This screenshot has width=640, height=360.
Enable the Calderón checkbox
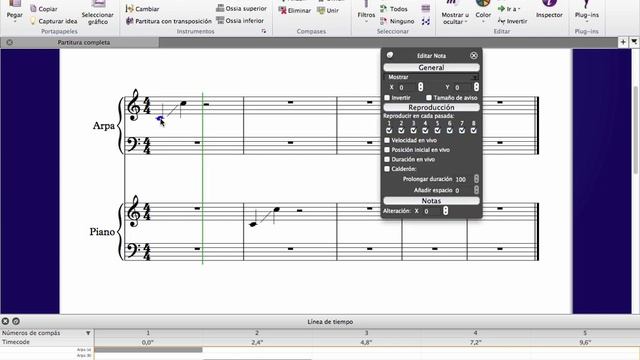(387, 169)
